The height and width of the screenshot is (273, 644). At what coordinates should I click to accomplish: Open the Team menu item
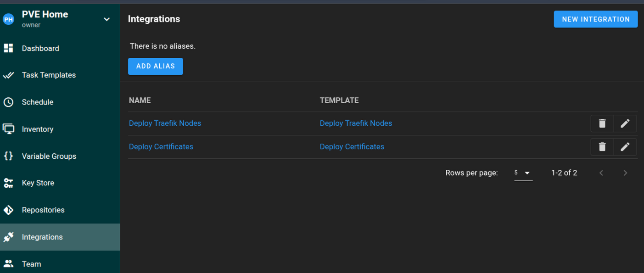(31, 264)
